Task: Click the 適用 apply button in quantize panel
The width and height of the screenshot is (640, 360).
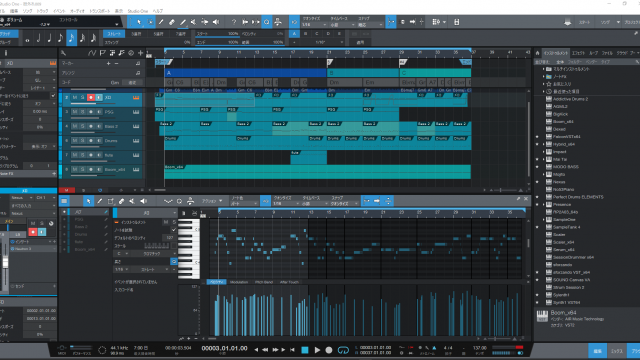Action: (360, 42)
